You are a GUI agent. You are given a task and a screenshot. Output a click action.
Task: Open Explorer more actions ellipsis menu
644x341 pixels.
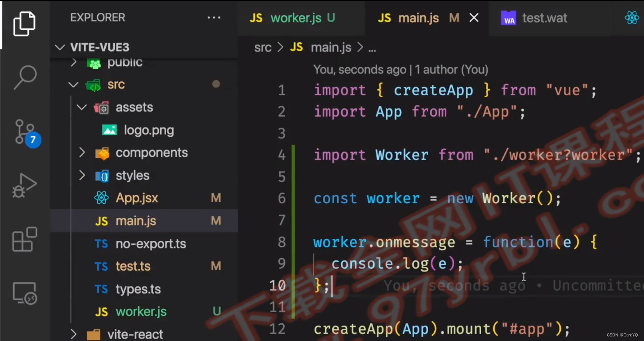[x=214, y=17]
